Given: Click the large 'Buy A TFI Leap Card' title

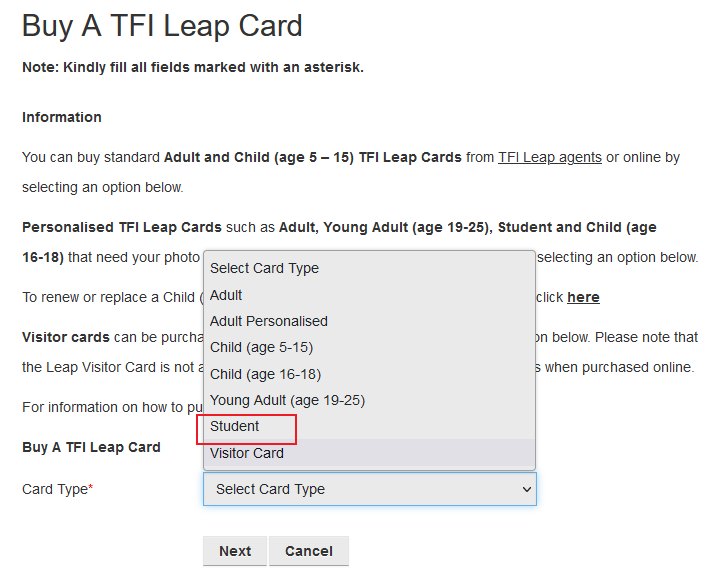Looking at the screenshot, I should [162, 26].
